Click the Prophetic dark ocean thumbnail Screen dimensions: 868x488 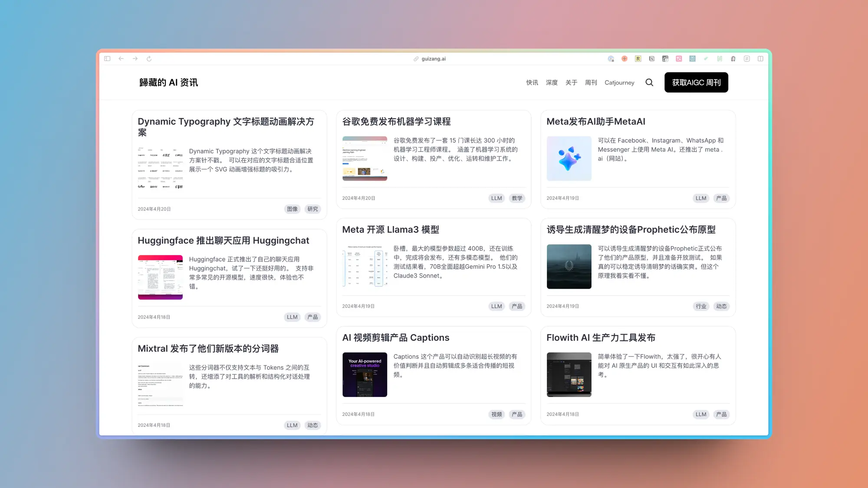coord(569,266)
